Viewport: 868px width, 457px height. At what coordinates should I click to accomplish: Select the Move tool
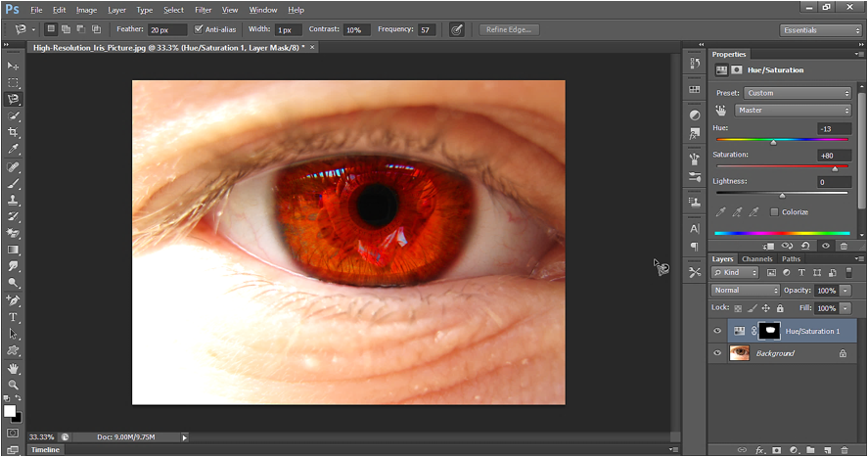(x=14, y=66)
